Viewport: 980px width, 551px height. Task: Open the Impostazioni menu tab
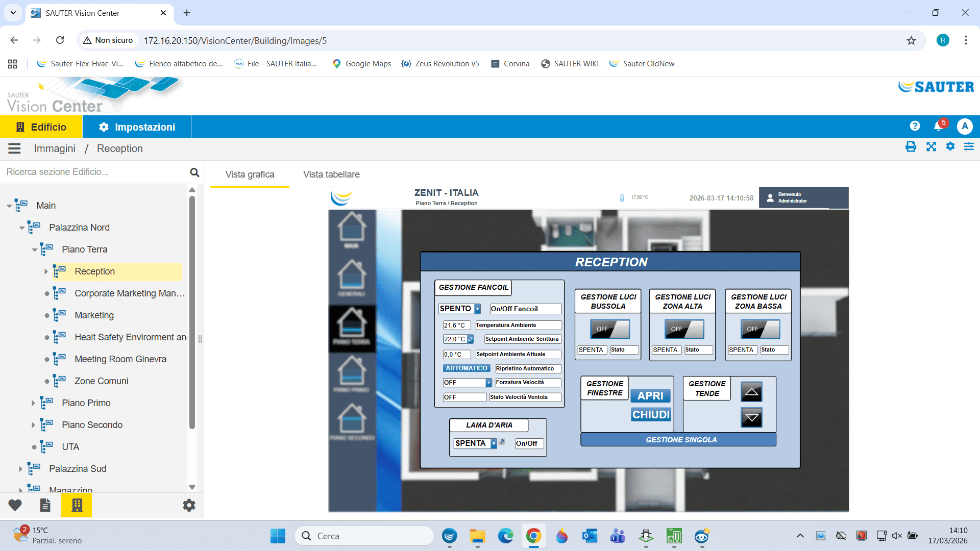point(137,127)
